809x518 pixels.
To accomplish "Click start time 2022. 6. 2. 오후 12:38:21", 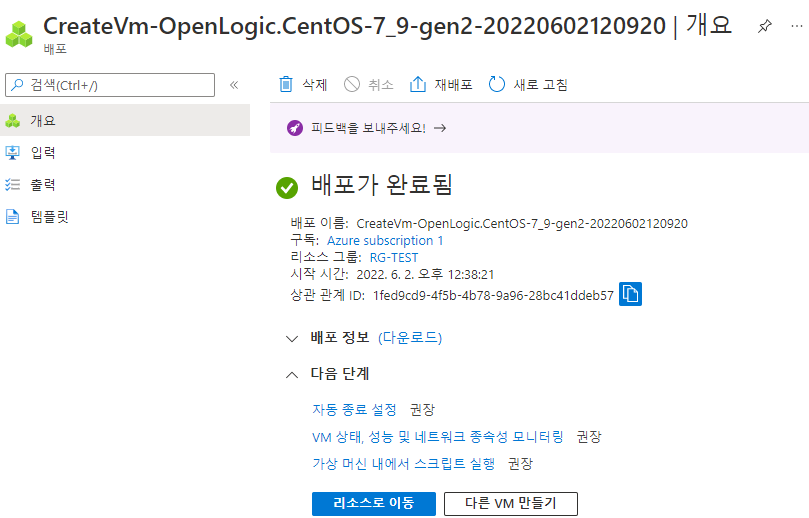I will pos(425,274).
